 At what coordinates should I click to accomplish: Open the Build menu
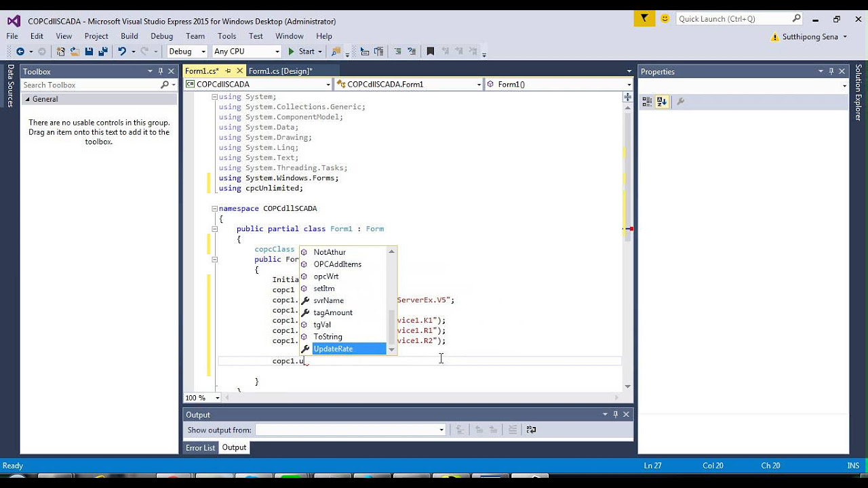[x=130, y=36]
